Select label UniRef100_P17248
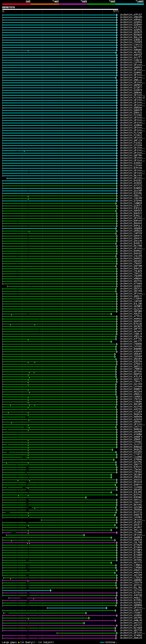The image size is (146, 644). [x=131, y=133]
